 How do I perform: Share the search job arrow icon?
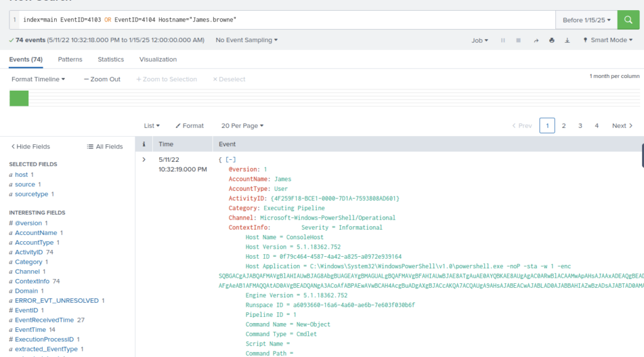[x=536, y=40]
